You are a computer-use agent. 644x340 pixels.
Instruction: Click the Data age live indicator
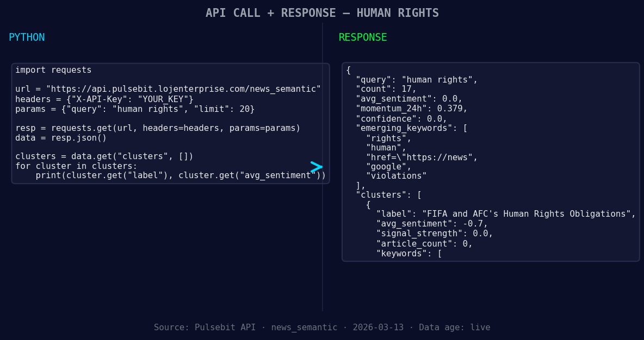[x=455, y=327]
